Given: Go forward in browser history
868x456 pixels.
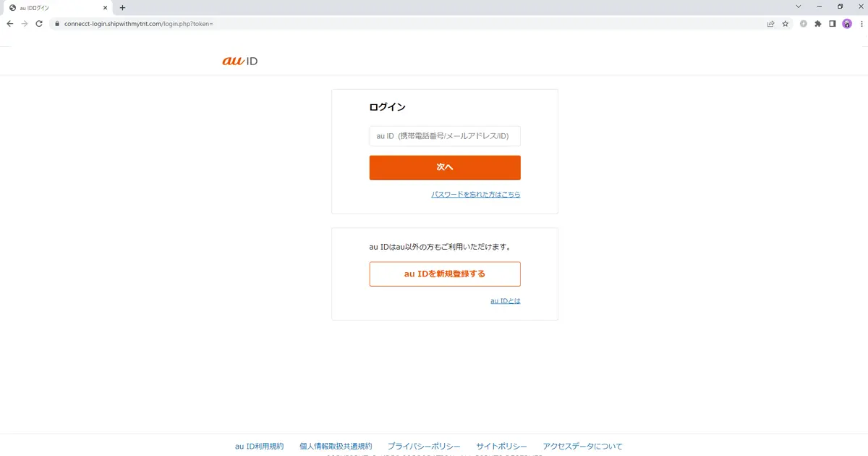Looking at the screenshot, I should coord(25,23).
